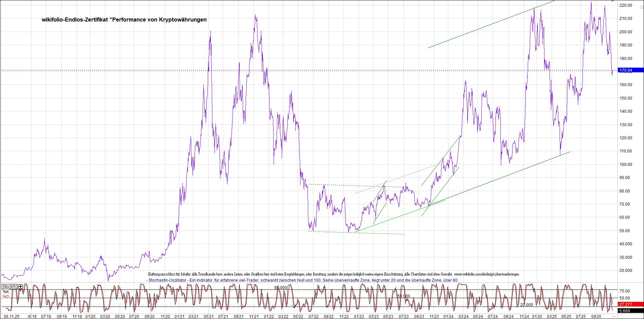The width and height of the screenshot is (644, 319).
Task: Click the minus icon at bottom-right corner
Action: click(615, 316)
